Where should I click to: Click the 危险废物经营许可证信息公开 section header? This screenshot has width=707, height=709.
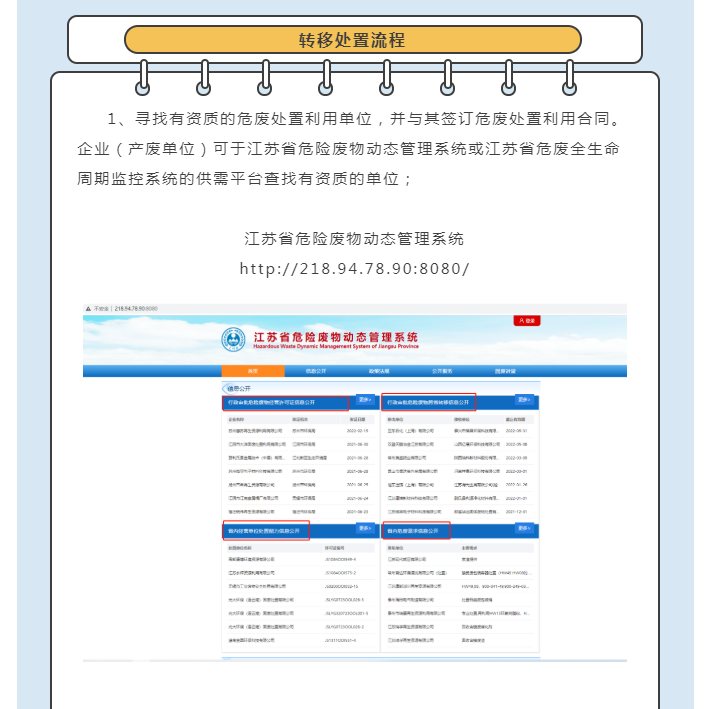(285, 402)
